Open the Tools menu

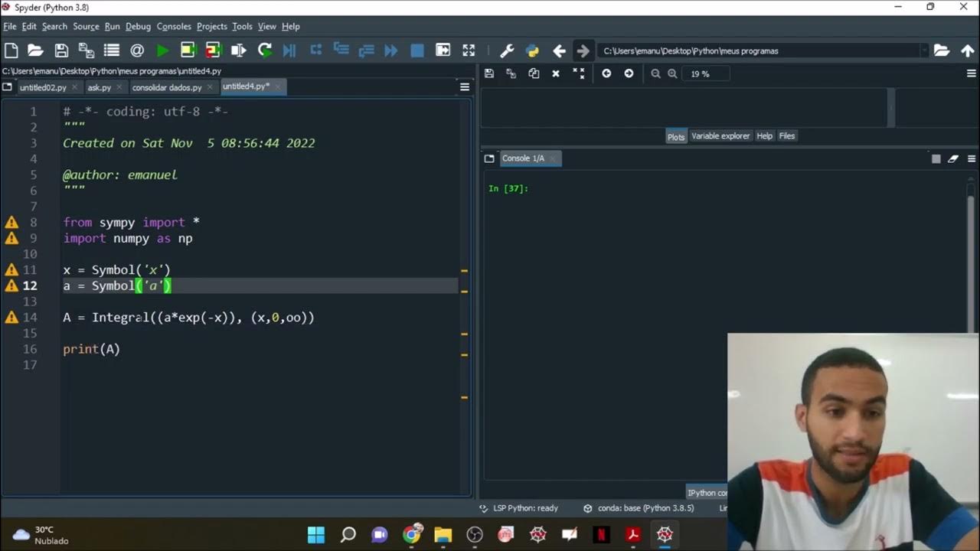pyautogui.click(x=242, y=26)
